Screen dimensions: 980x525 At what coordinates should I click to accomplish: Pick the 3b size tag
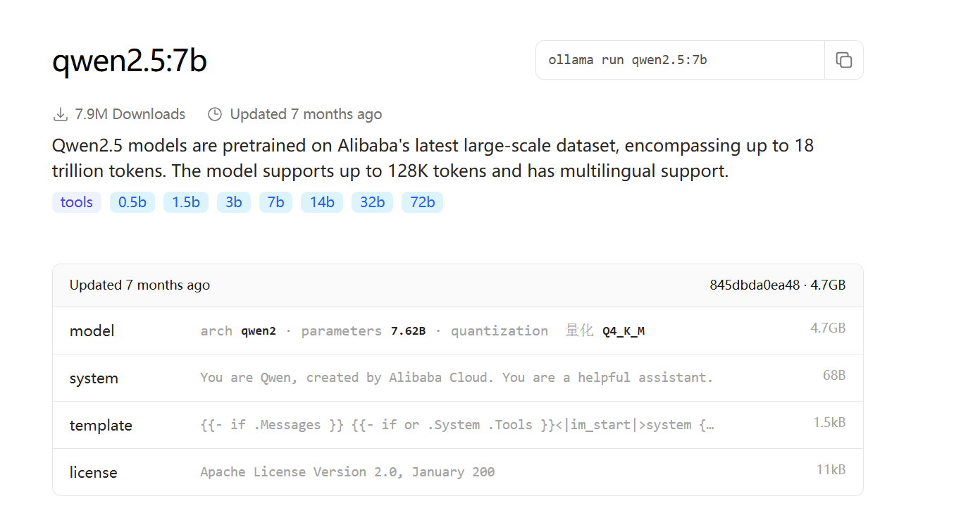point(234,202)
